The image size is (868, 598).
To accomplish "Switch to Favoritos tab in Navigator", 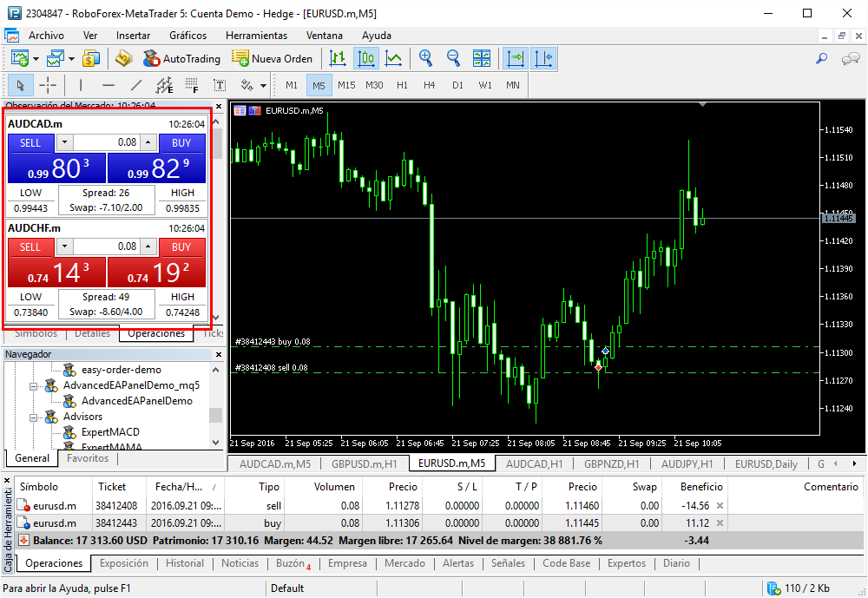I will pos(88,458).
